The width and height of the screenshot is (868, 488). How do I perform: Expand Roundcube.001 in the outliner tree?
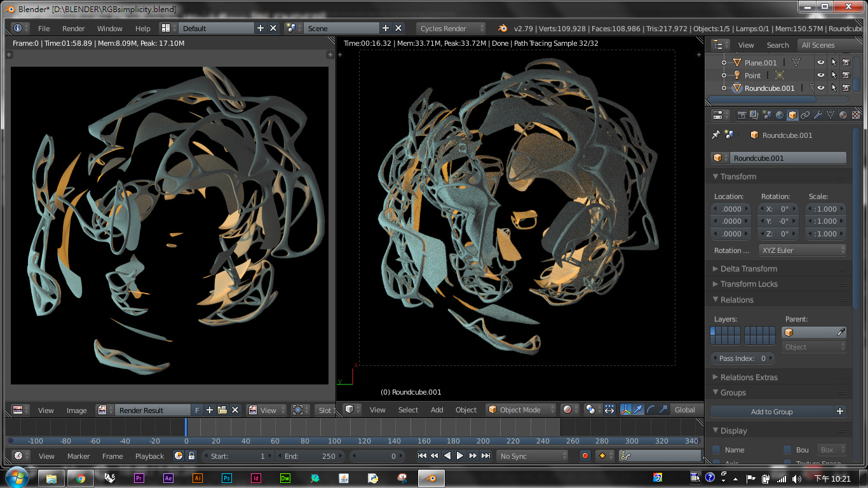click(x=724, y=88)
